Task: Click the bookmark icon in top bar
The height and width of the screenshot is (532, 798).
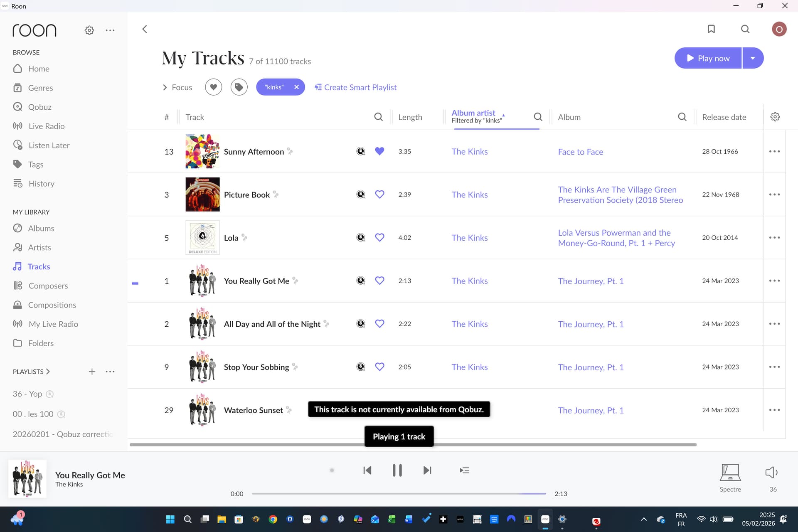Action: click(711, 29)
